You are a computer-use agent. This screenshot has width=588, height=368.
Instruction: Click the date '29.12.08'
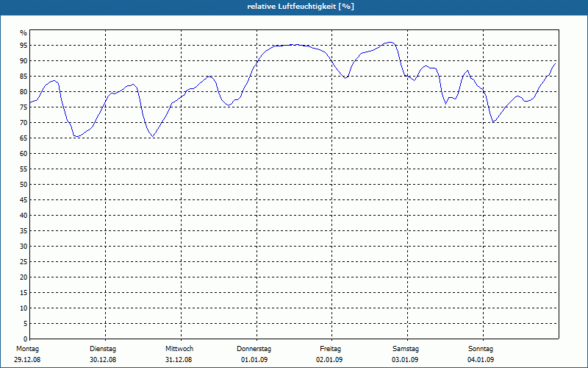click(x=27, y=360)
